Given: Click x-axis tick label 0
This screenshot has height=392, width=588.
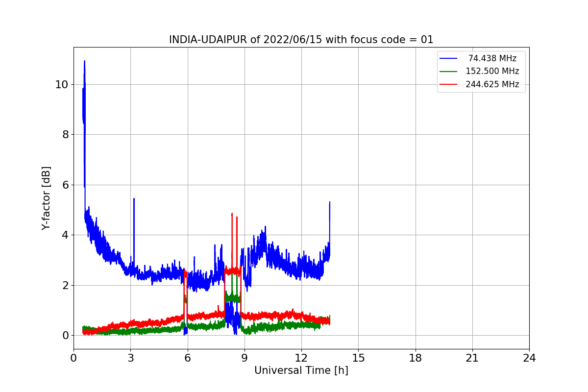Looking at the screenshot, I should point(73,358).
